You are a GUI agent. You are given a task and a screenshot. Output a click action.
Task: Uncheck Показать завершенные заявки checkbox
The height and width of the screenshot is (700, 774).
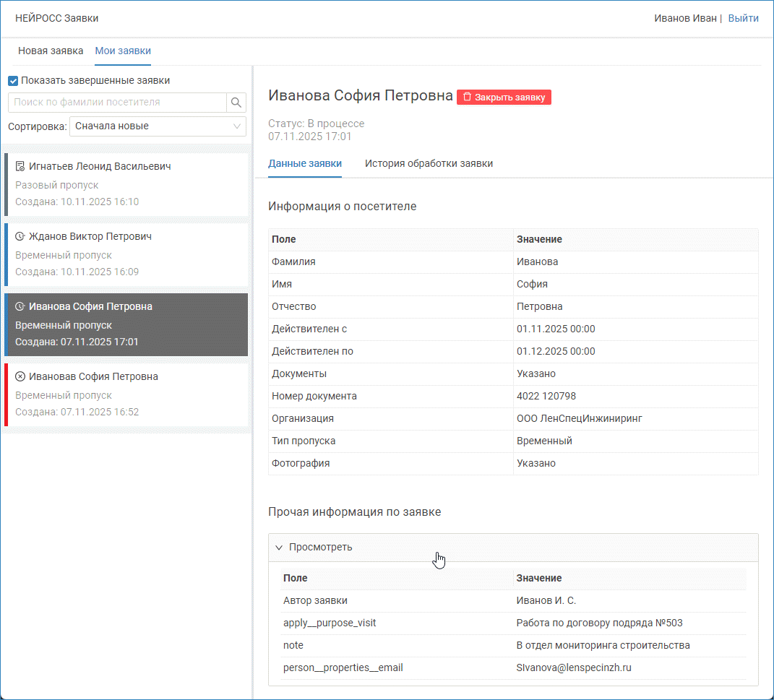(13, 81)
